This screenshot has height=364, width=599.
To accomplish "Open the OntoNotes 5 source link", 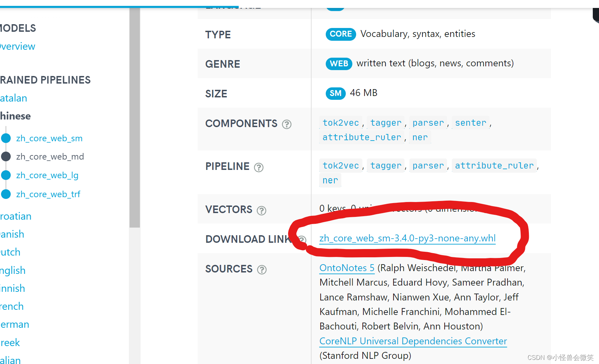I will click(x=347, y=268).
